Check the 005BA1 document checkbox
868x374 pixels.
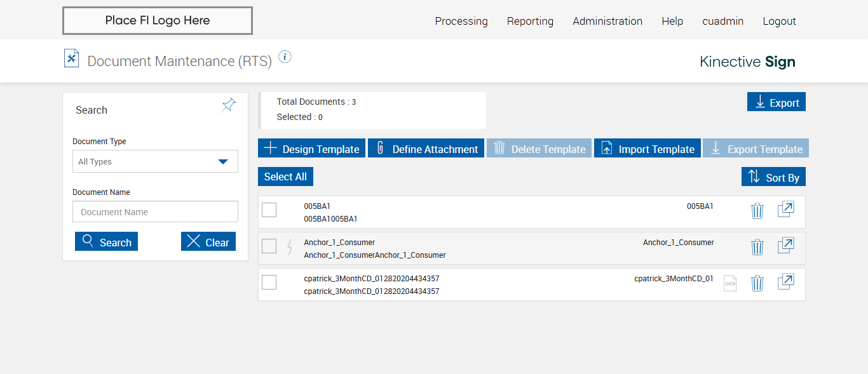[x=269, y=210]
